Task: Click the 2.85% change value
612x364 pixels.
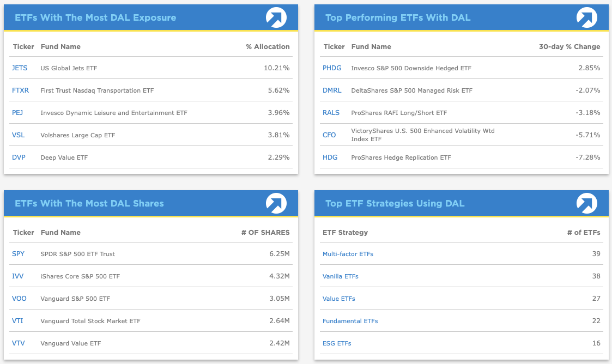Action: point(589,68)
